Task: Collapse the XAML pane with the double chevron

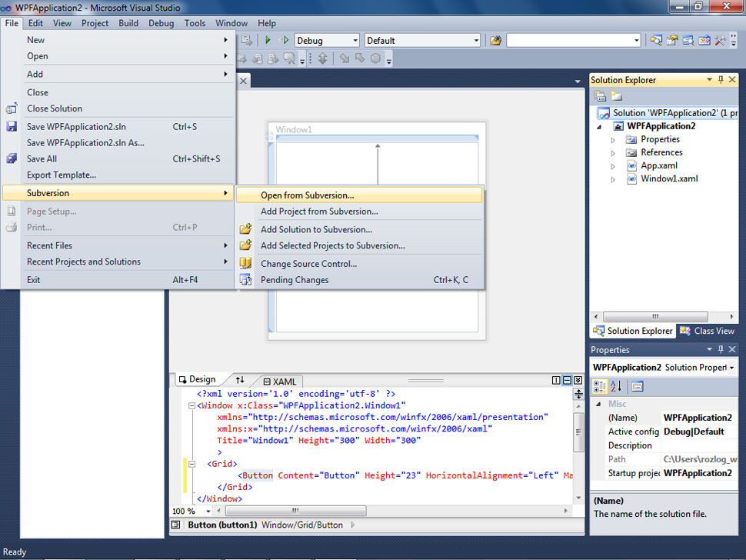Action: (578, 380)
